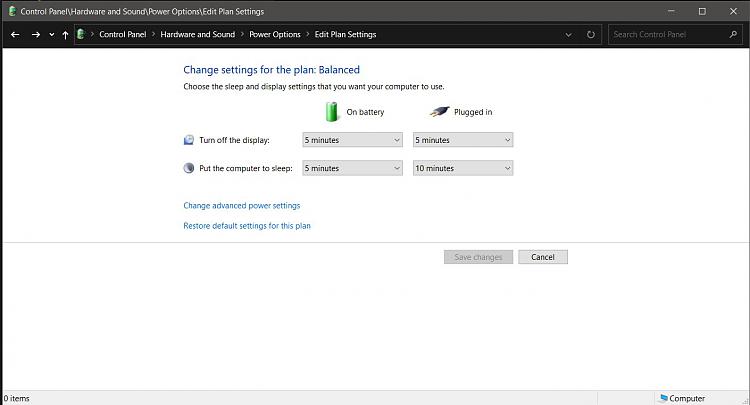Cancel the plan settings edits
Viewport: 750px width, 405px height.
tap(543, 257)
